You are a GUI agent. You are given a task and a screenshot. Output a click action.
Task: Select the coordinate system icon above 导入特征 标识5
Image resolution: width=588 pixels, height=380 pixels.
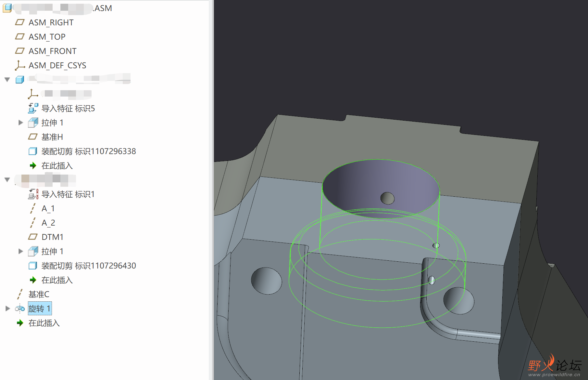33,94
